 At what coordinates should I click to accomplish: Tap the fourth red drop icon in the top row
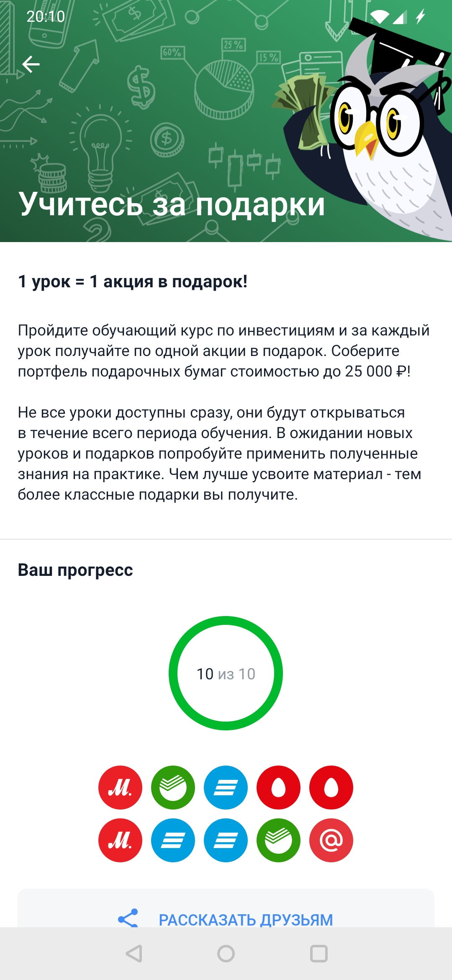click(x=278, y=787)
